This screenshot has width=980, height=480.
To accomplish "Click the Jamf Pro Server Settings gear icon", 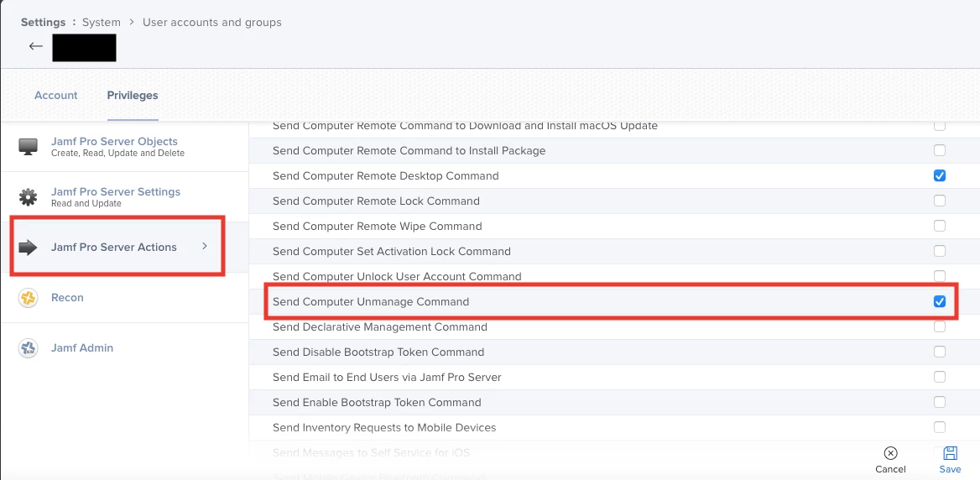I will [29, 197].
